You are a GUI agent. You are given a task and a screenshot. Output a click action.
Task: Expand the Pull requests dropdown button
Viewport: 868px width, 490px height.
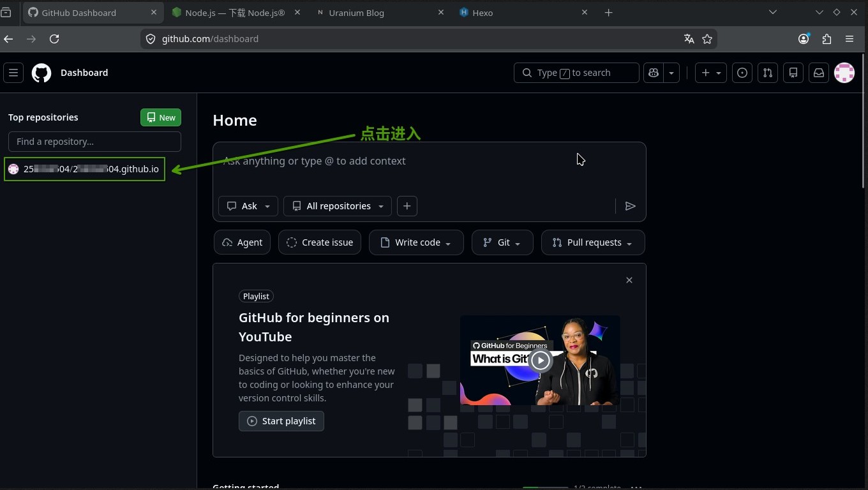(593, 242)
